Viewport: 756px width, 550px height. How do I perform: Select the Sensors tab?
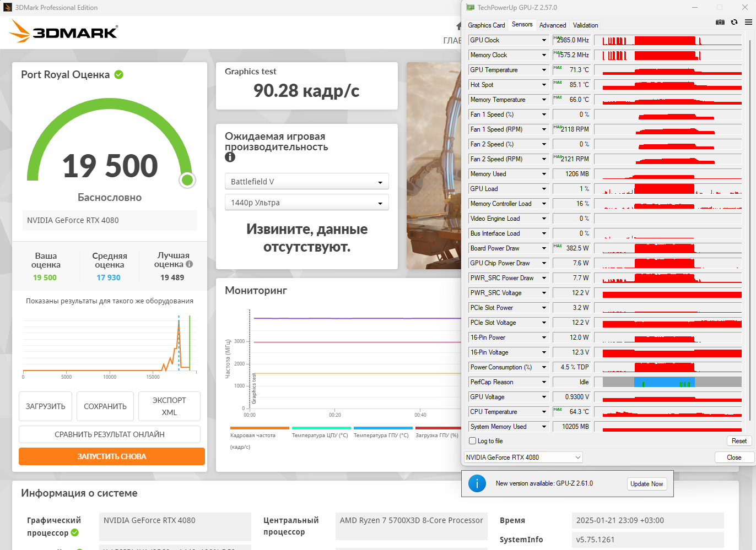(522, 24)
